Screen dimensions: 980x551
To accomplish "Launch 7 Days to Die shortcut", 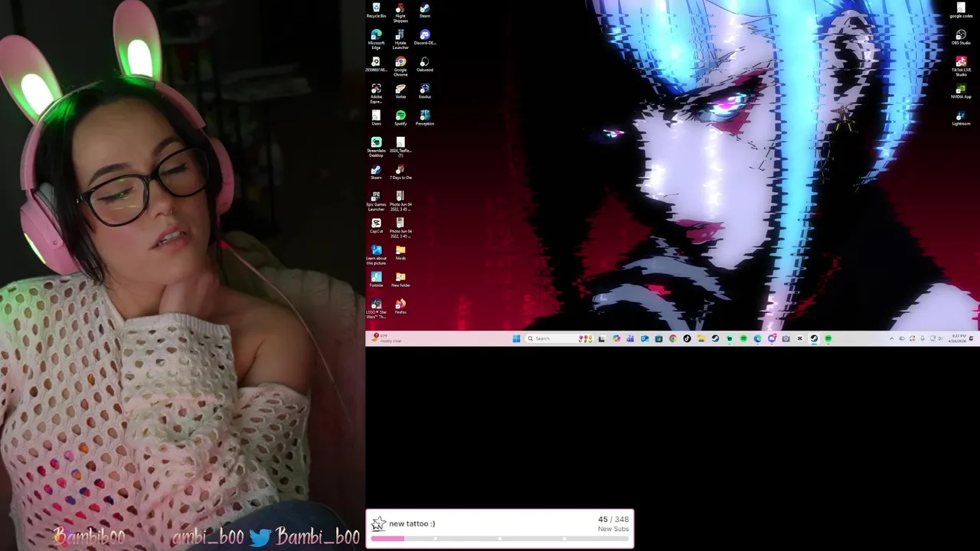I will click(x=400, y=172).
